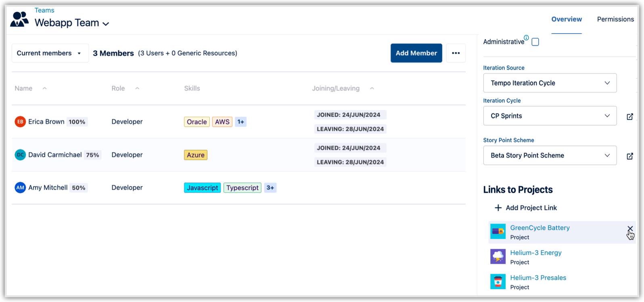Click the Add Member button
The image size is (644, 302).
coord(416,53)
